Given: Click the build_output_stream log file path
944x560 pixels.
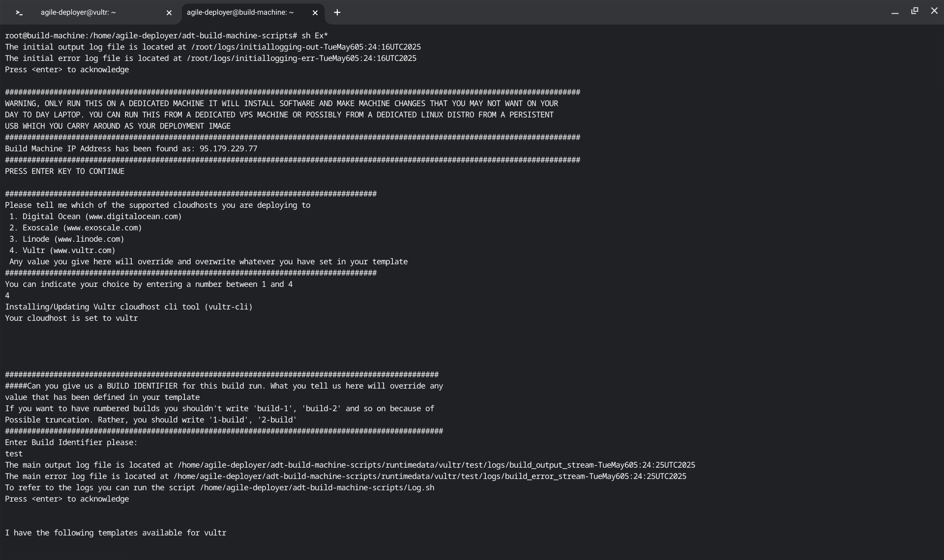Looking at the screenshot, I should click(436, 465).
